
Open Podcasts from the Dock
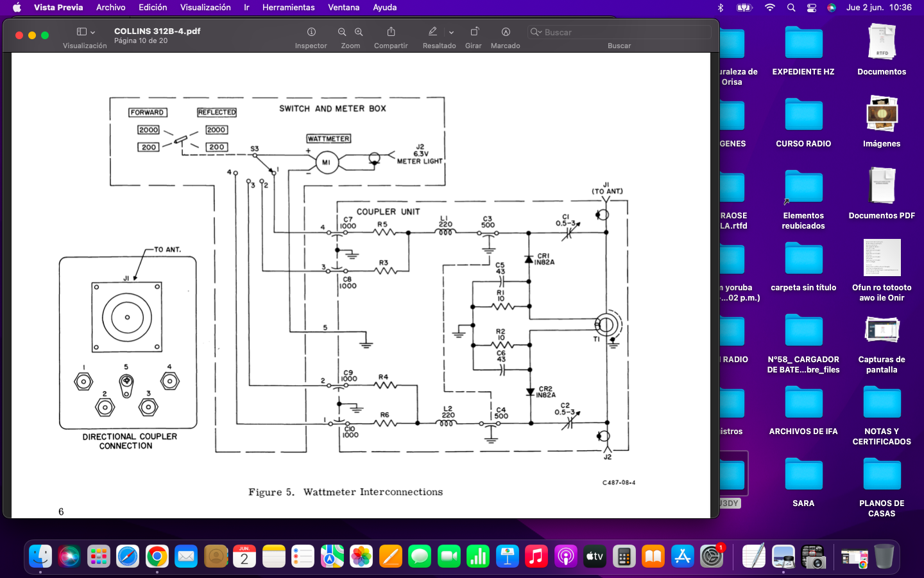pos(566,556)
